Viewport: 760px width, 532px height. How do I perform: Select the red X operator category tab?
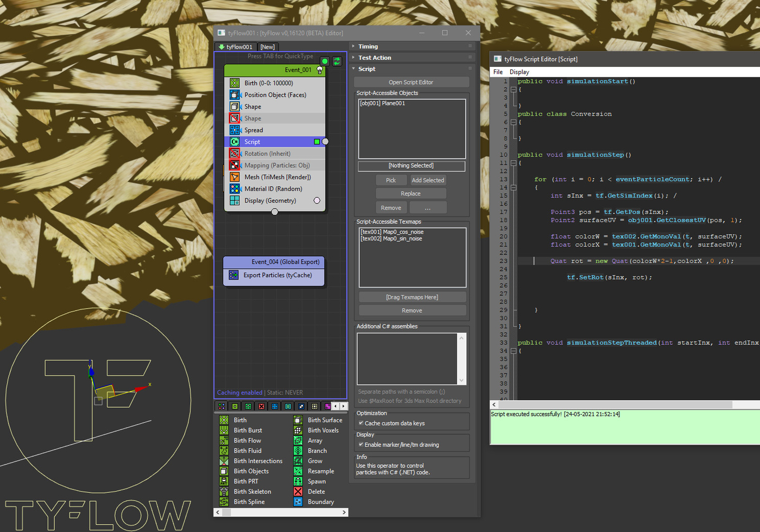pyautogui.click(x=262, y=406)
